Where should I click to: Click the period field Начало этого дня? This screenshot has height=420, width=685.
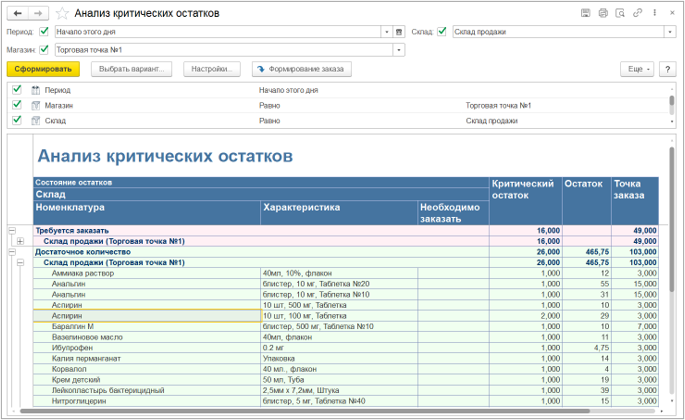tap(218, 32)
